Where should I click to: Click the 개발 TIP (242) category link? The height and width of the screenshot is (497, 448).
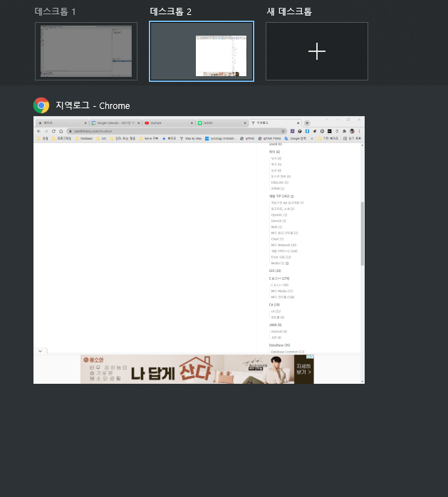279,197
